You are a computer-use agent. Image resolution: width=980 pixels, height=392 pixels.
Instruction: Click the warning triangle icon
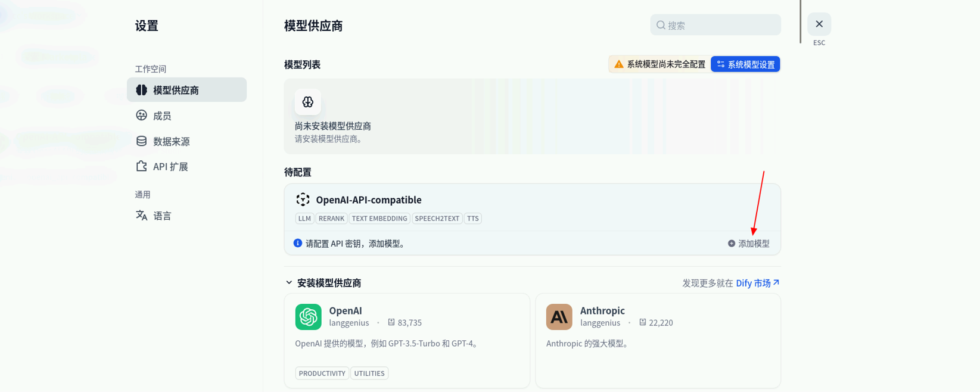(x=619, y=64)
